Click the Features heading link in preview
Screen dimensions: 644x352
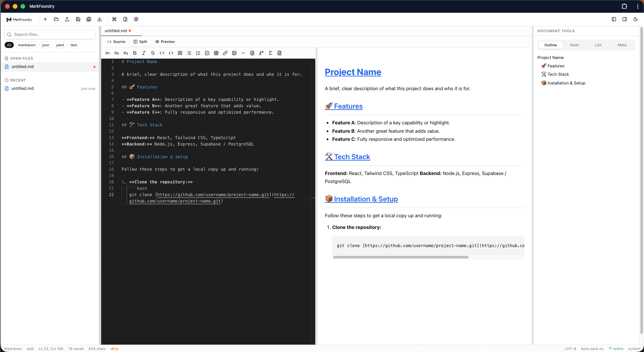coord(344,106)
